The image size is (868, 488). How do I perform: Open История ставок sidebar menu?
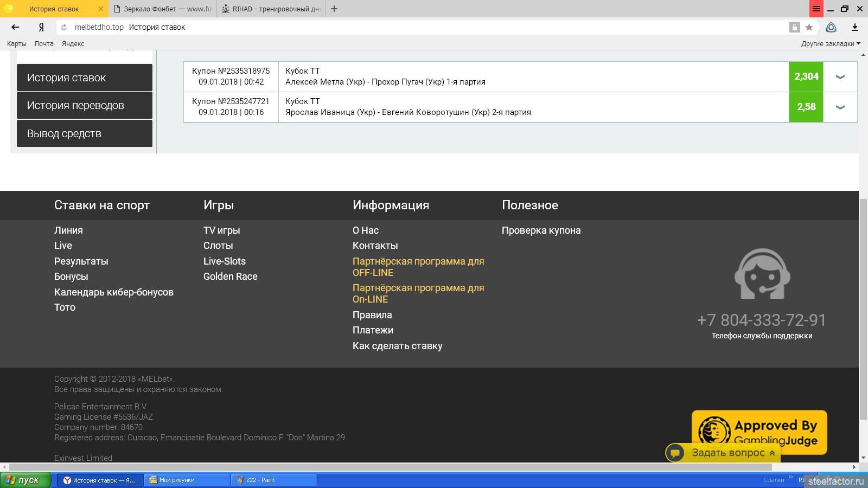click(85, 78)
